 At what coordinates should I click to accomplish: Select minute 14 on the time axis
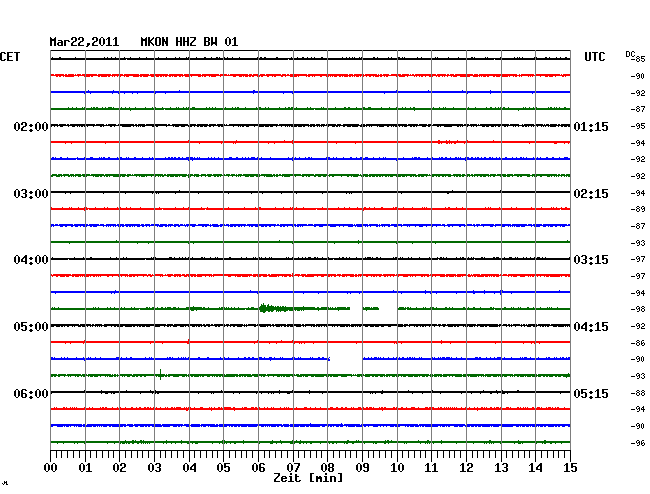click(535, 468)
